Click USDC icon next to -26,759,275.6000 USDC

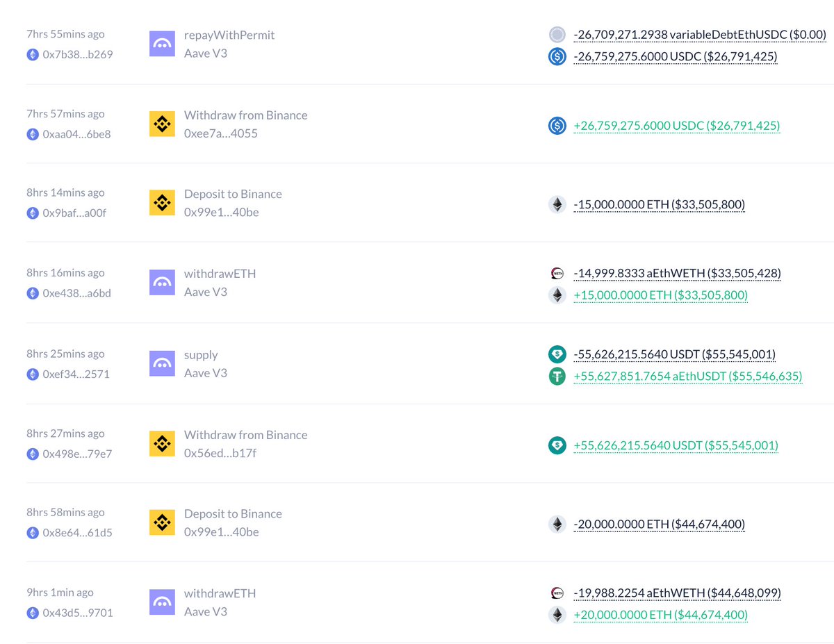coord(557,57)
